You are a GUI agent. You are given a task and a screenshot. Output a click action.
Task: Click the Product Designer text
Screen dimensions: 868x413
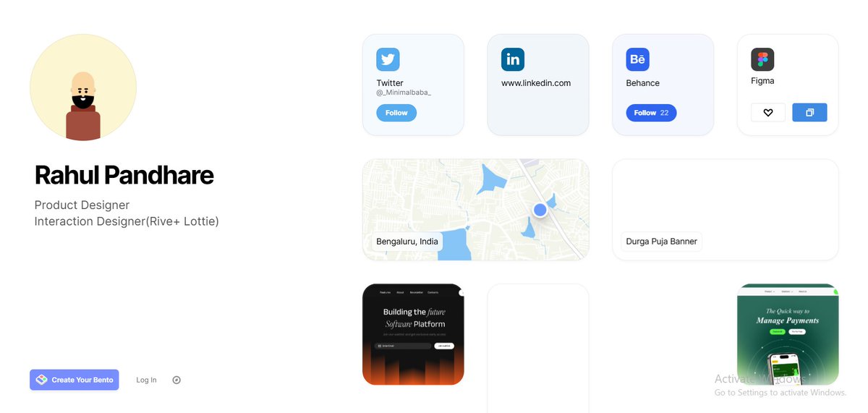(82, 205)
